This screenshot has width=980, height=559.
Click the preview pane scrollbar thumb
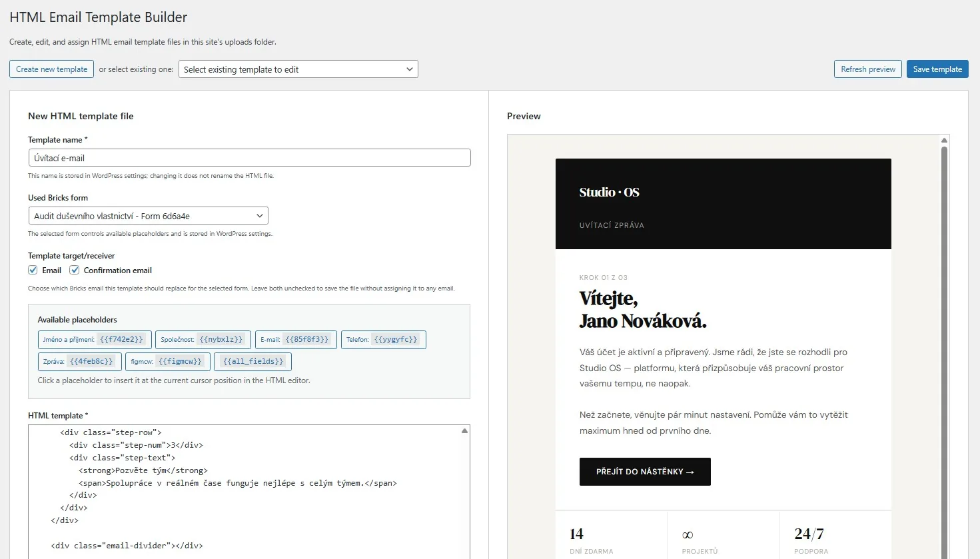[x=944, y=352]
